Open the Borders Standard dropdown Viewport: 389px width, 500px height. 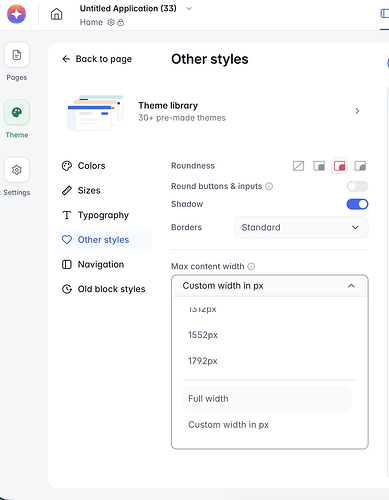(301, 227)
